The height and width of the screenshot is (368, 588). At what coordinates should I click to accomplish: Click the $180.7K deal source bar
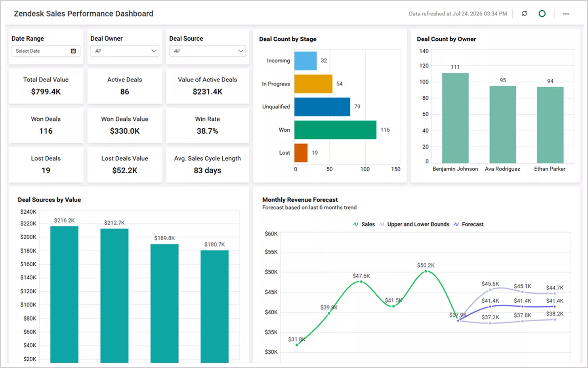coord(215,307)
